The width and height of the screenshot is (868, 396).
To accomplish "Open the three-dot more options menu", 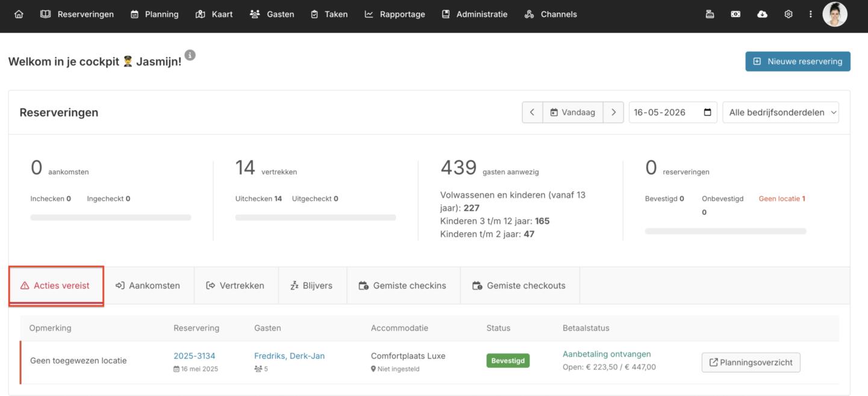I will coord(810,14).
